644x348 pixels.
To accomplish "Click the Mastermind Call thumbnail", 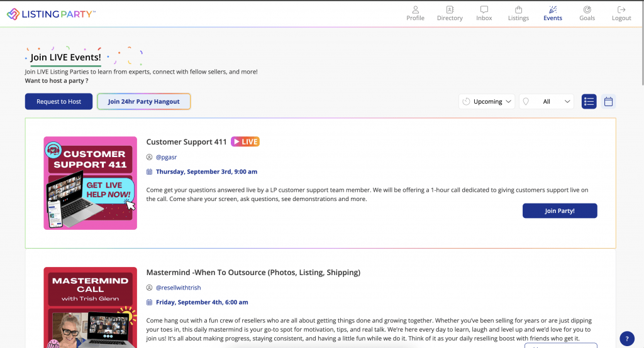I will [91, 307].
